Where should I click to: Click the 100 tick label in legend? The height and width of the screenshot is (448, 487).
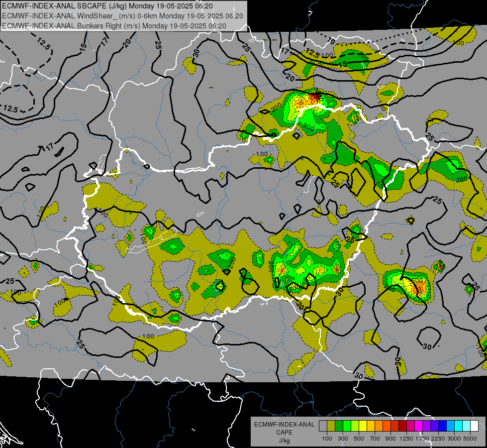pos(327,439)
